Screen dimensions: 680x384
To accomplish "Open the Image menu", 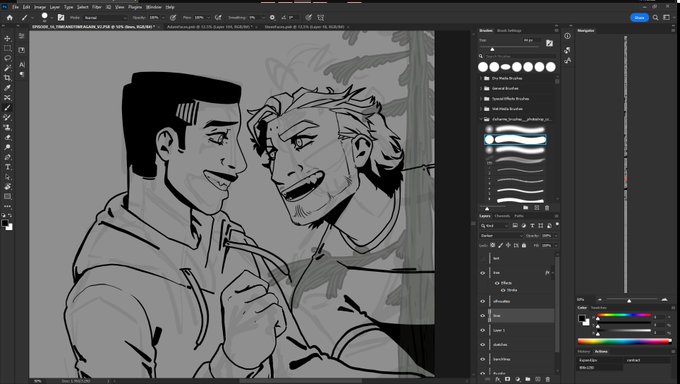I will [x=39, y=7].
